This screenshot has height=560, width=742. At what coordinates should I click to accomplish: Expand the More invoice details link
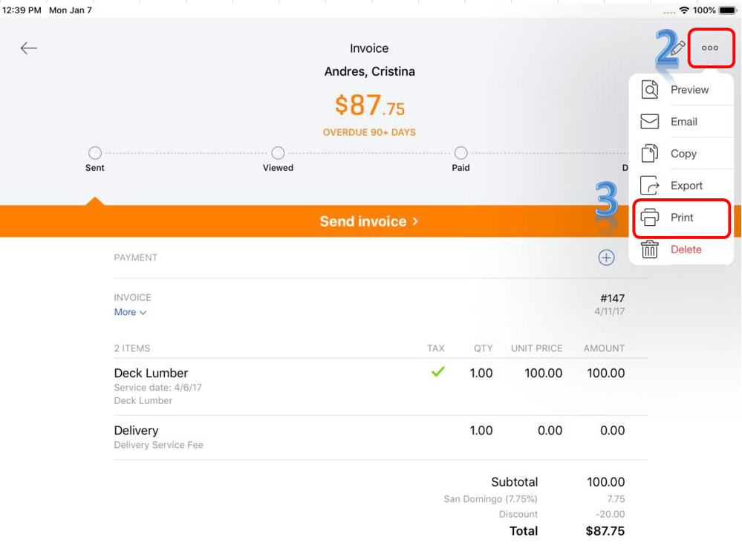tap(130, 312)
